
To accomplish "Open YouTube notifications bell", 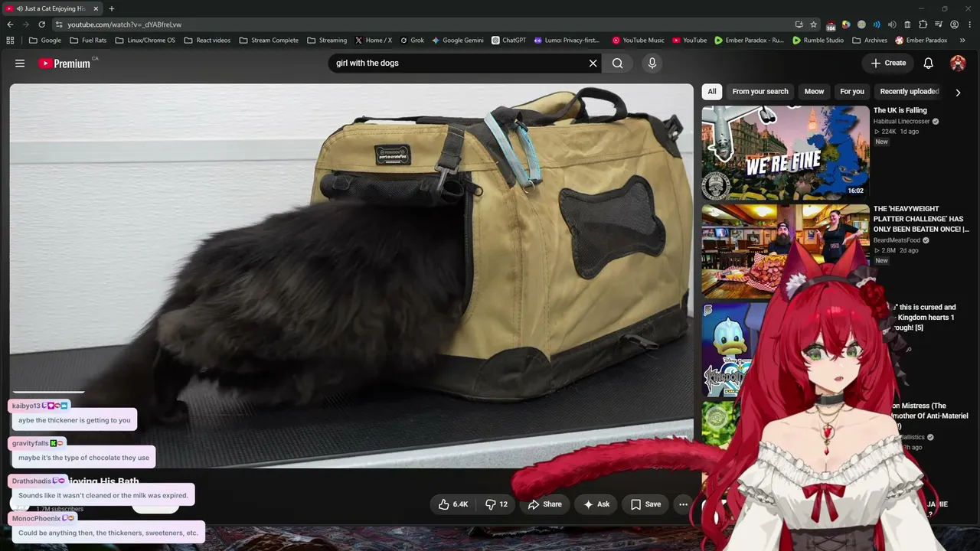I will click(928, 64).
